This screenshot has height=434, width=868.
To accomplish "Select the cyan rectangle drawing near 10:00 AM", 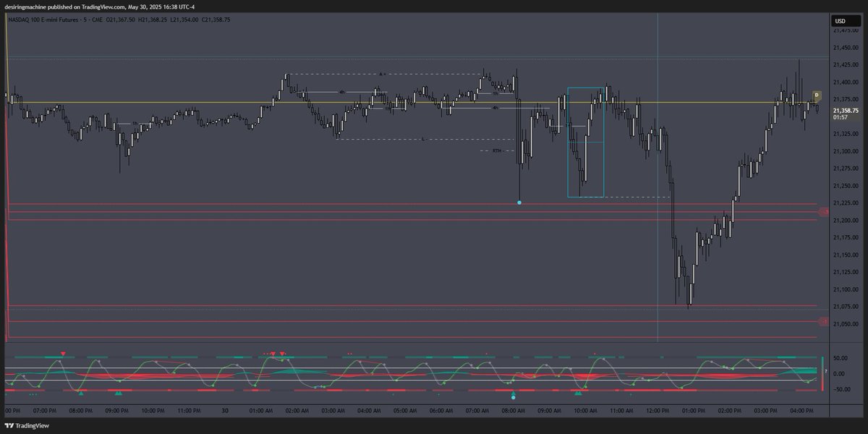I will tap(586, 142).
